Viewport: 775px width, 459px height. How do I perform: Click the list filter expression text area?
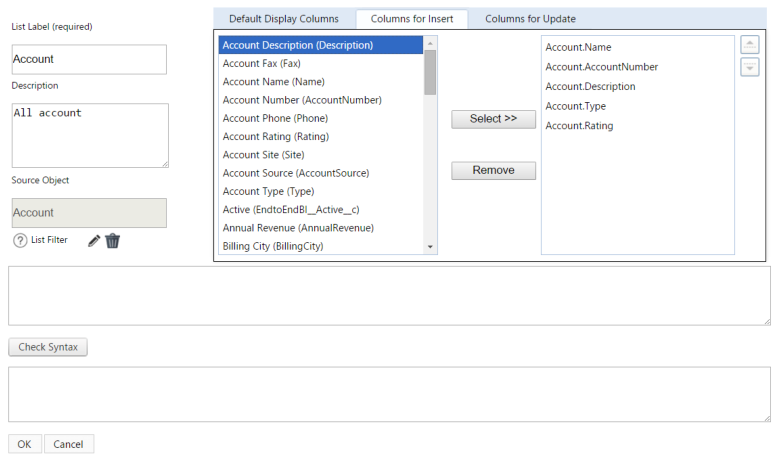pos(389,295)
